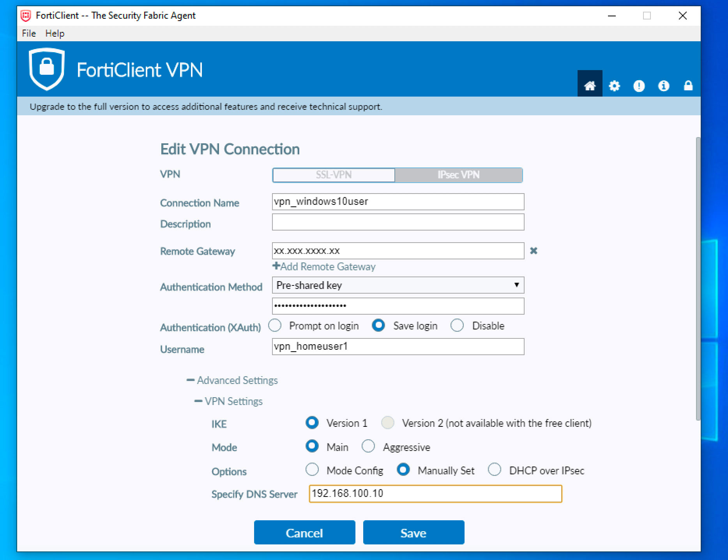
Task: Select Prompt on login radio button
Action: 275,325
